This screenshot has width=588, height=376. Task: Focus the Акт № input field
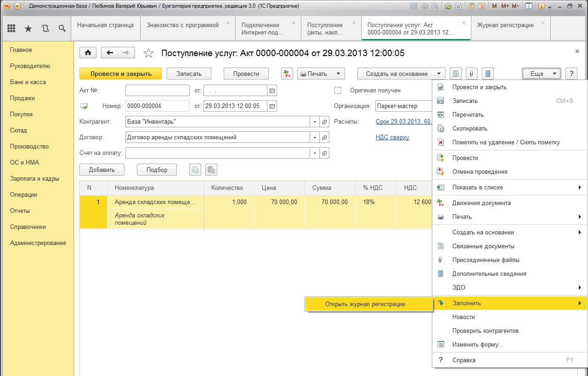coord(158,91)
